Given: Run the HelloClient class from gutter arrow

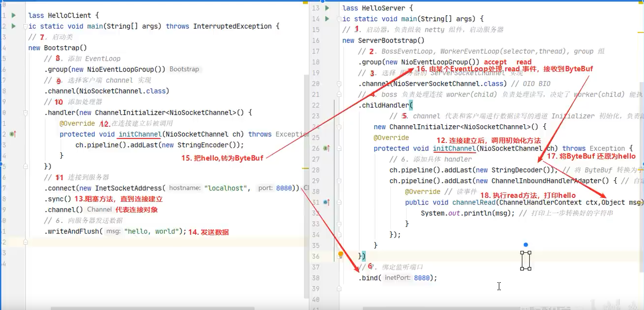Looking at the screenshot, I should click(x=14, y=15).
